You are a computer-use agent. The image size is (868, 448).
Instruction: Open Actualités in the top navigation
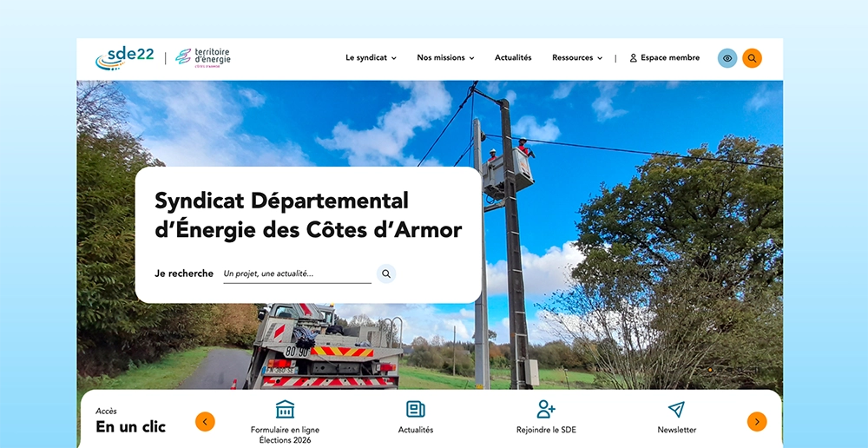tap(513, 57)
